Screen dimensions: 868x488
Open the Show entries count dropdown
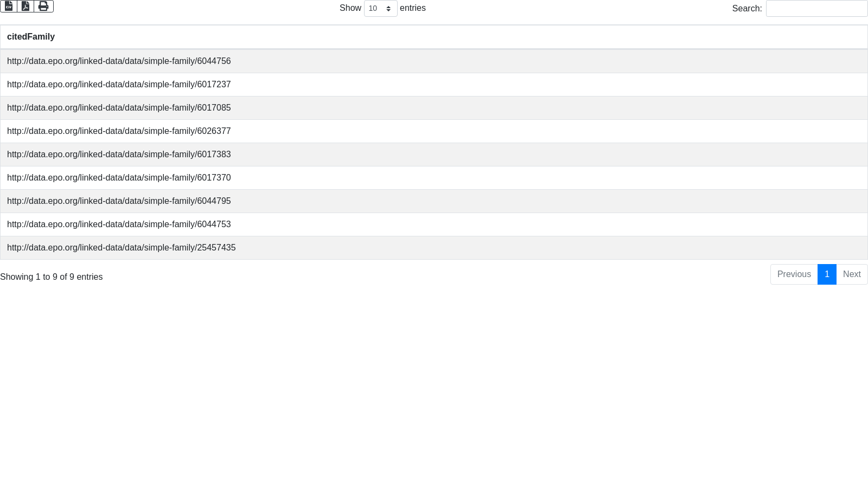380,9
